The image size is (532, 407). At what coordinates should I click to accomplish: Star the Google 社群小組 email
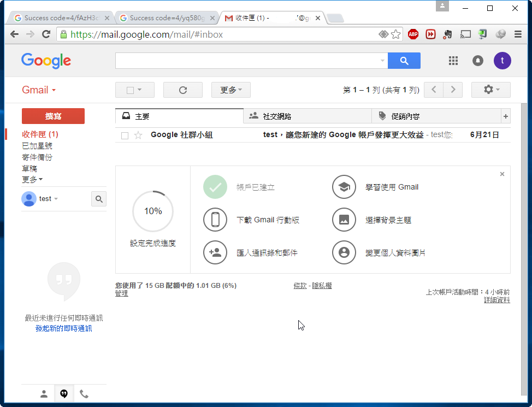138,135
